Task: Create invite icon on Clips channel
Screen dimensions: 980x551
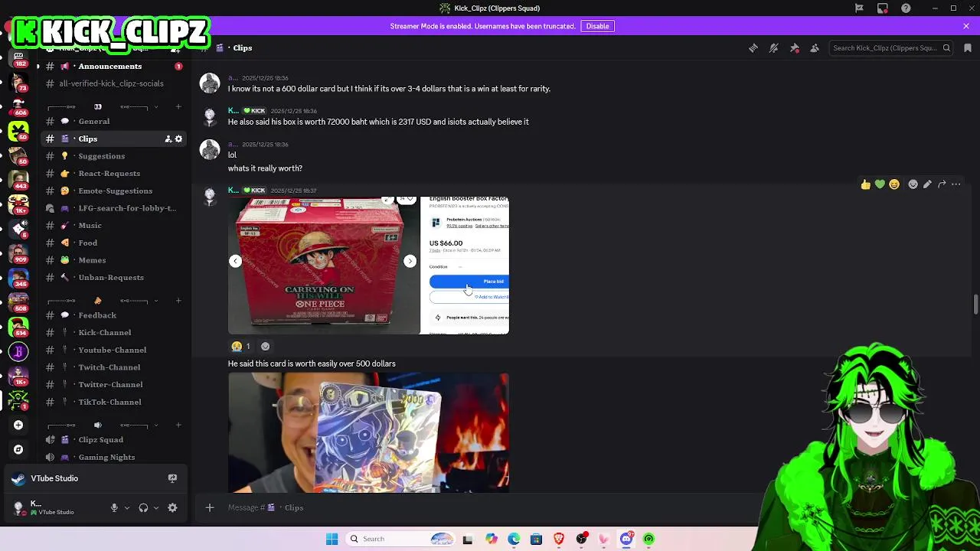Action: (x=168, y=139)
